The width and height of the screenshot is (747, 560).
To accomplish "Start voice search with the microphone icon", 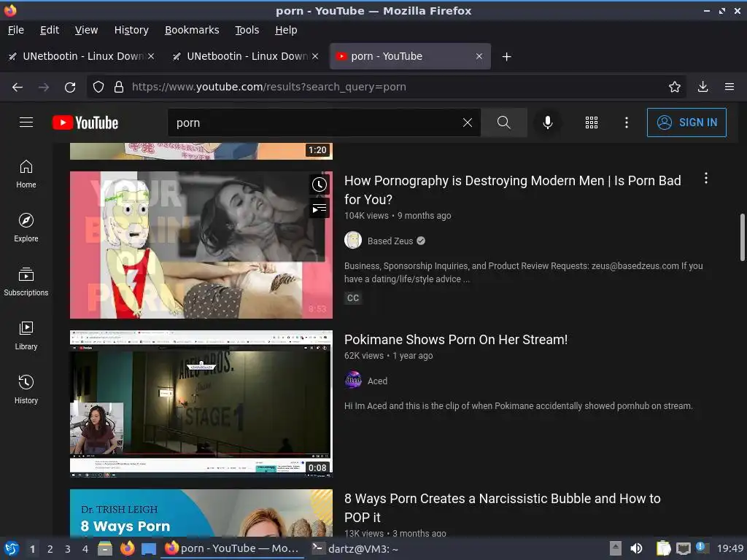I will coord(548,122).
